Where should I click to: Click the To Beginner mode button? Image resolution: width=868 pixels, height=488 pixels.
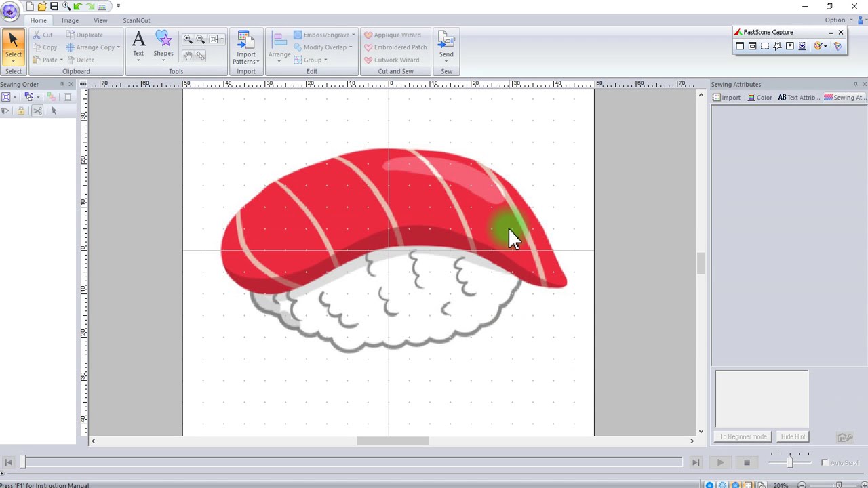pos(743,436)
